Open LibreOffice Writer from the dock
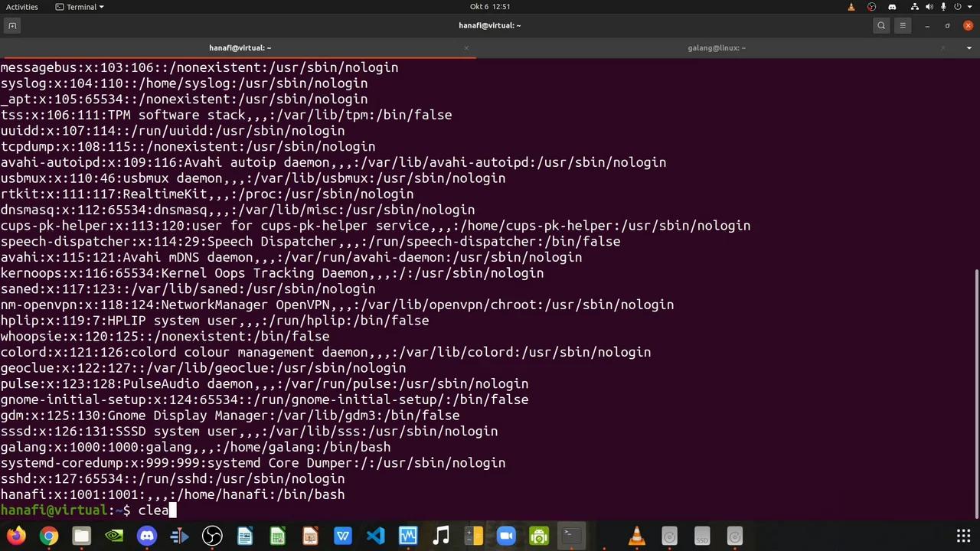 tap(245, 536)
